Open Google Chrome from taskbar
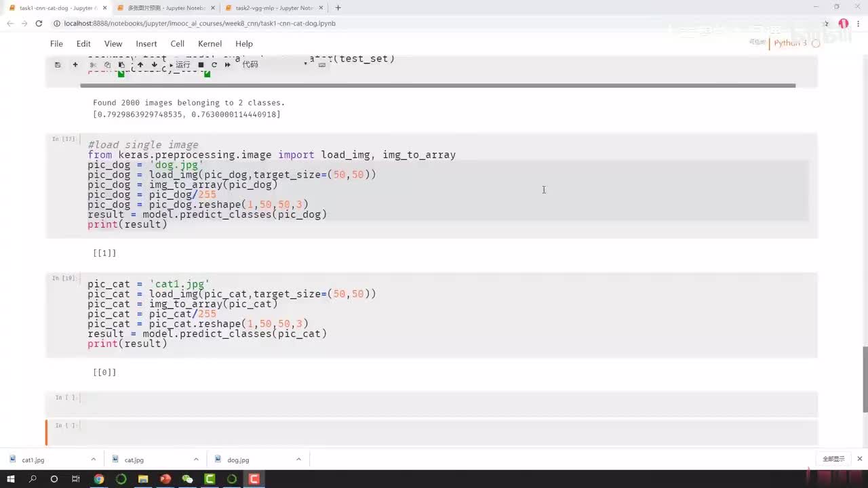The width and height of the screenshot is (868, 488). [99, 479]
